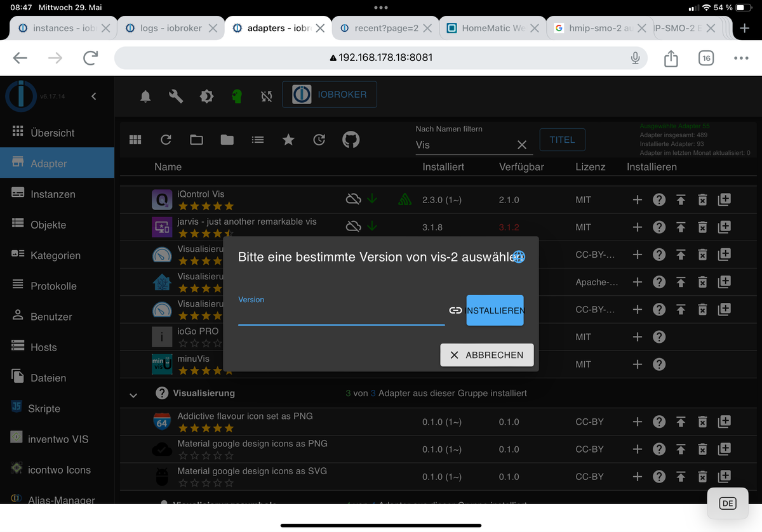
Task: Click the IOBROKER host button
Action: (330, 95)
